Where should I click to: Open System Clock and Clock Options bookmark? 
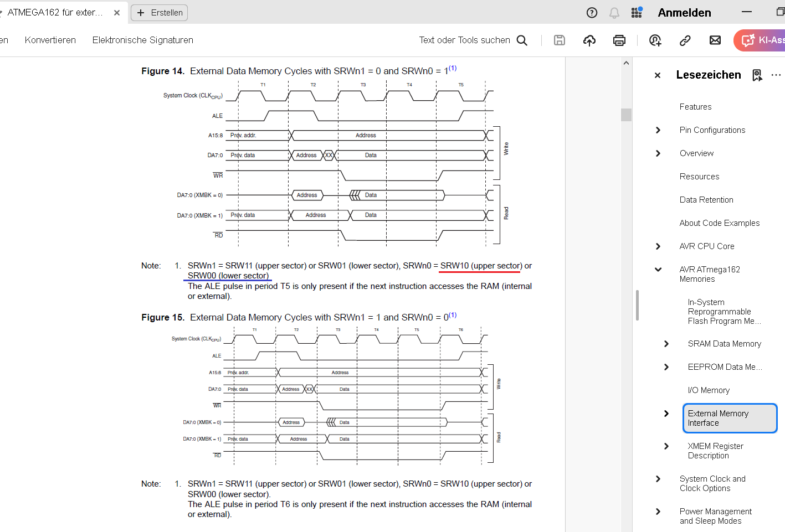tap(712, 483)
